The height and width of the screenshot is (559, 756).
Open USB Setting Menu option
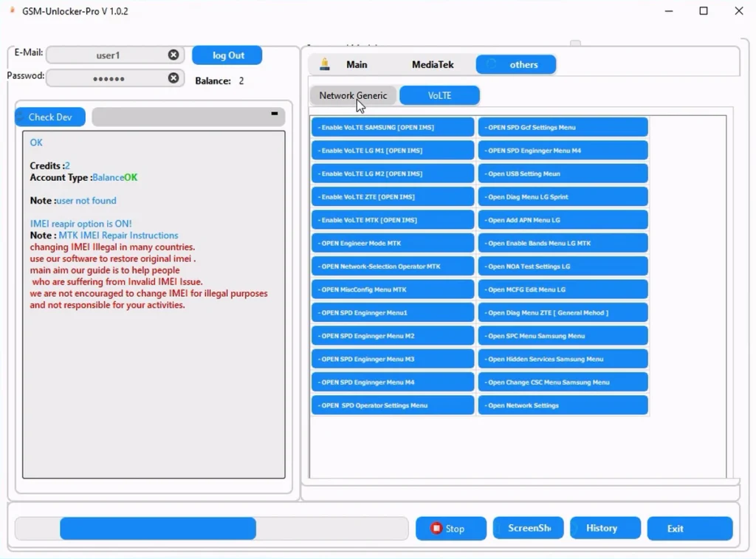(563, 174)
